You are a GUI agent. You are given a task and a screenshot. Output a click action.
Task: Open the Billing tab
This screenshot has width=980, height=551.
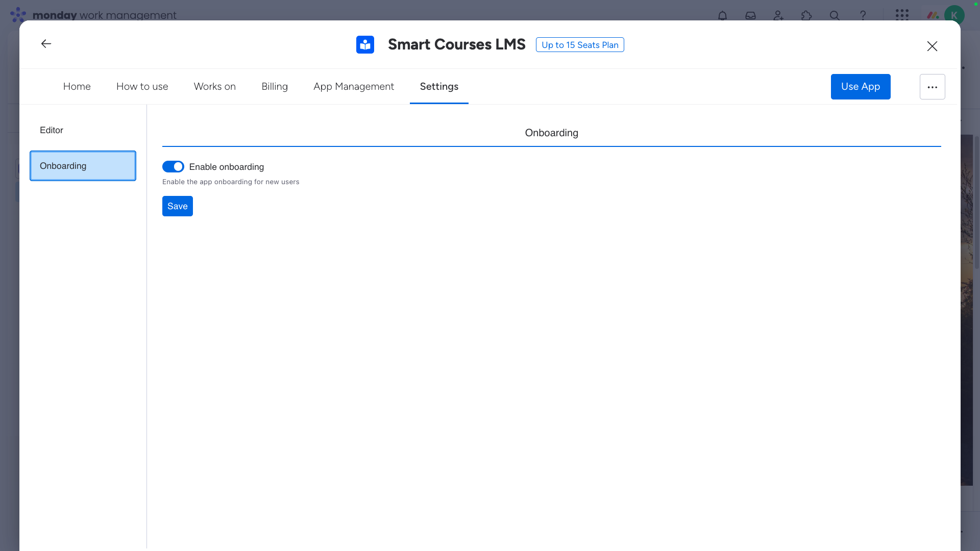(x=275, y=87)
